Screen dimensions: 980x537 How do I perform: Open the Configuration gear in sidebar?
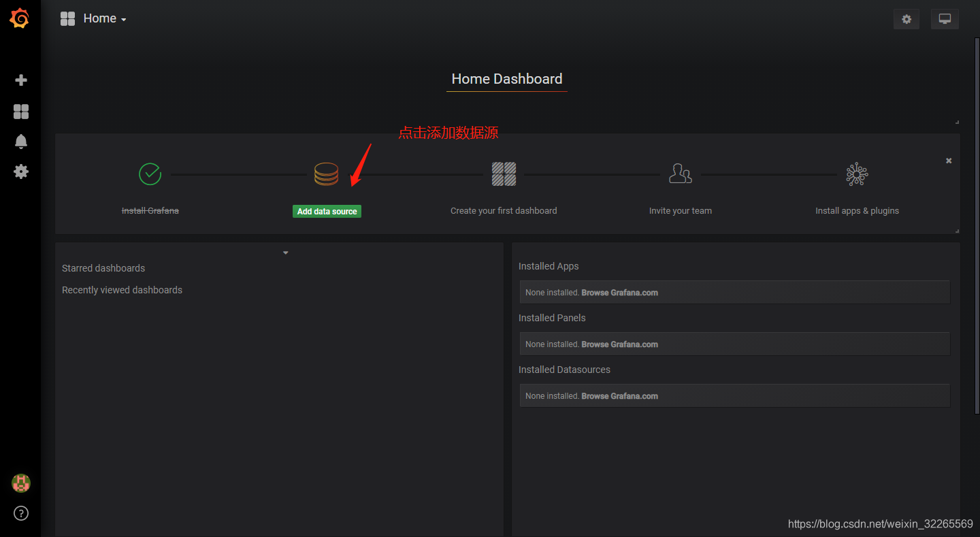click(x=21, y=172)
